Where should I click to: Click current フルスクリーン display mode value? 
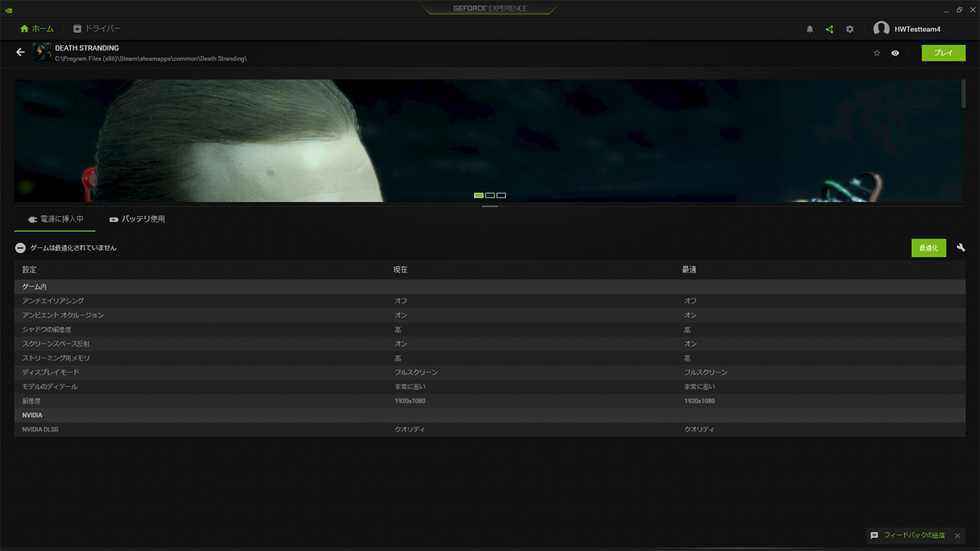click(x=416, y=373)
